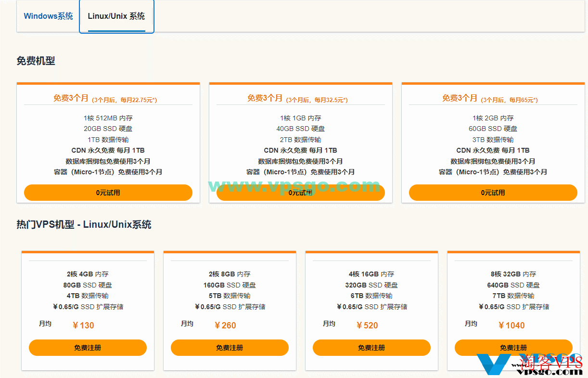Image resolution: width=588 pixels, height=378 pixels.
Task: Click the 8核 32GB 内存 text
Action: (x=513, y=274)
